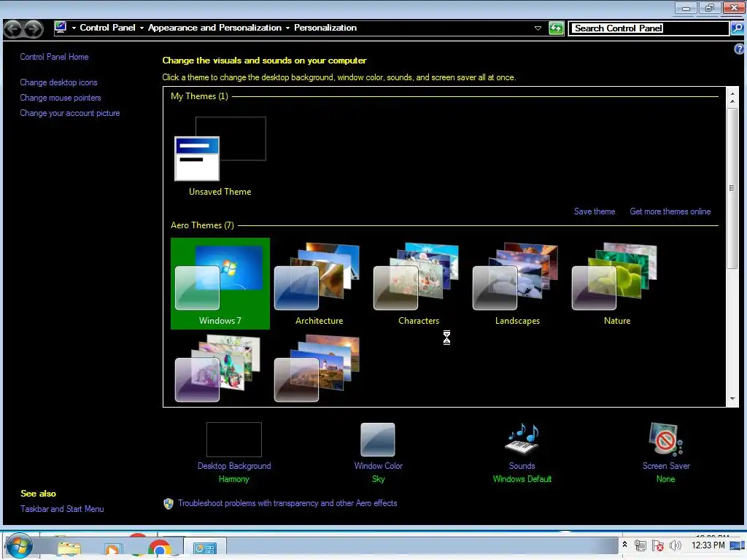Click theme list scrollbar up arrow
The image size is (747, 560).
pos(732,94)
